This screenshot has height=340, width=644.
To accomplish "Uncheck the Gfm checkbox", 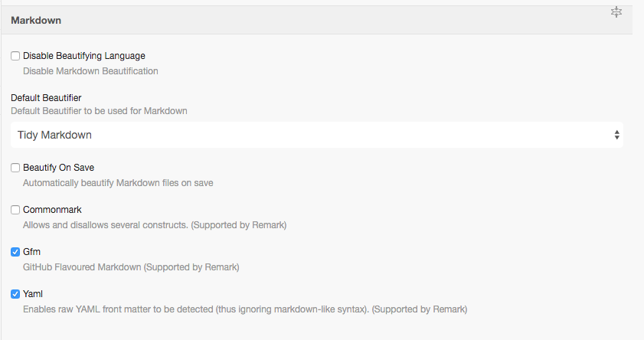I will [15, 252].
